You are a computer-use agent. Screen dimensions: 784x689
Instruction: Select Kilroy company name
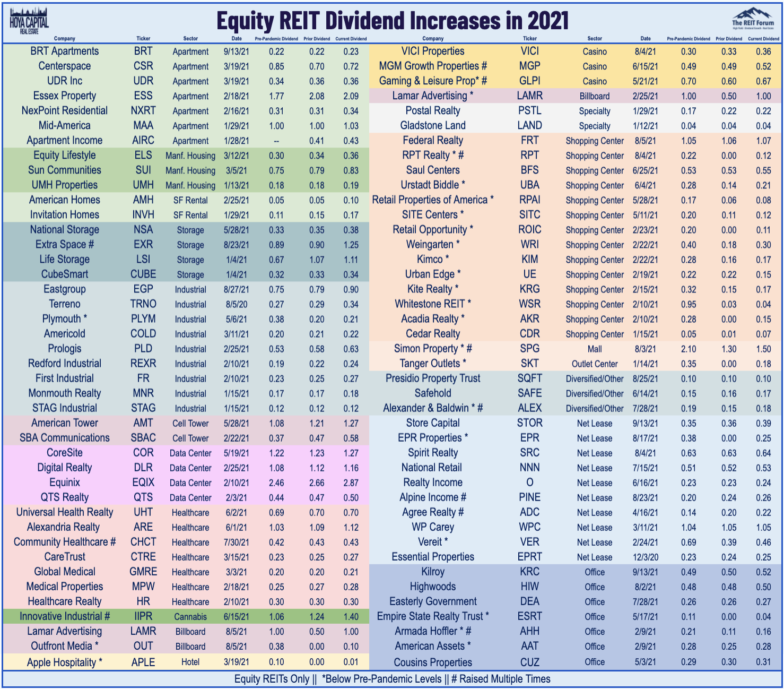click(433, 571)
